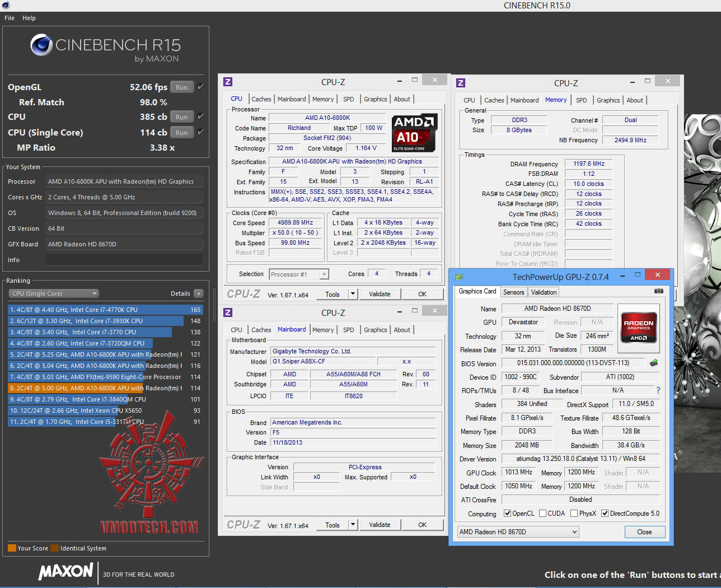Viewport: 721px width, 588px height.
Task: Open the File menu in Cinebench
Action: pyautogui.click(x=10, y=18)
